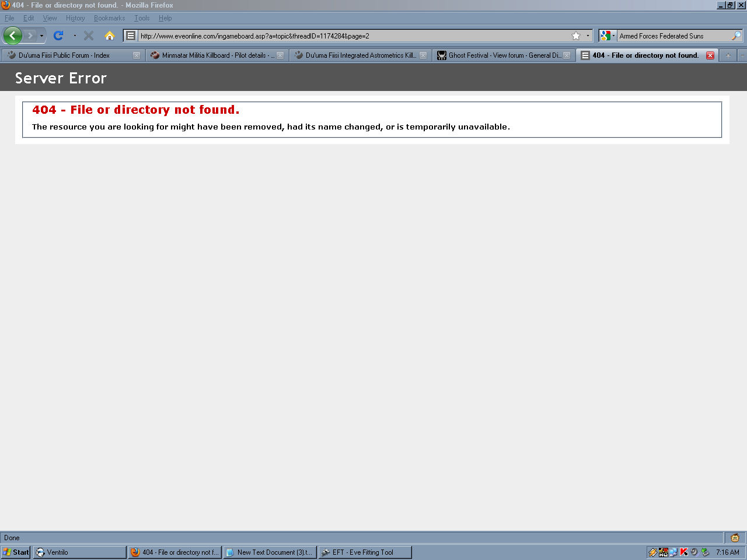Click the Stop loading X icon
The height and width of the screenshot is (560, 747).
click(89, 36)
